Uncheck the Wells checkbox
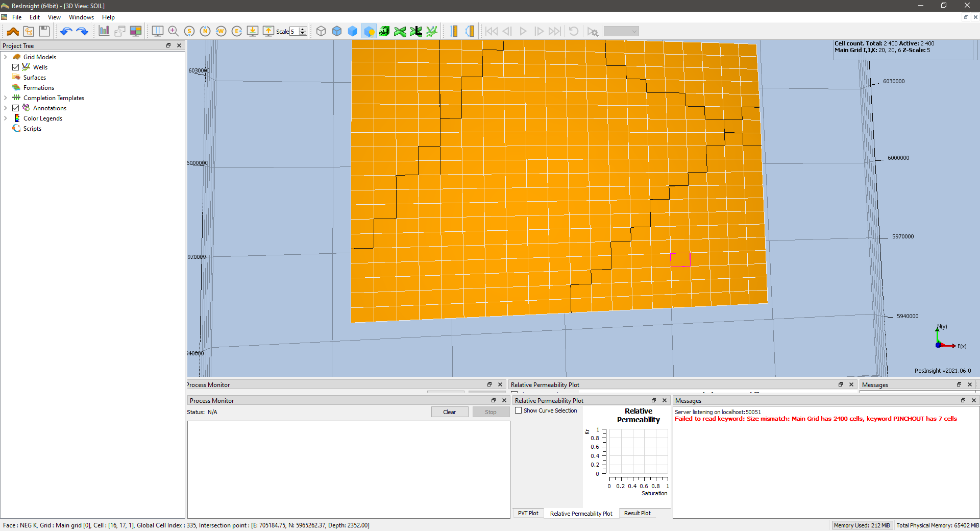 coord(16,67)
